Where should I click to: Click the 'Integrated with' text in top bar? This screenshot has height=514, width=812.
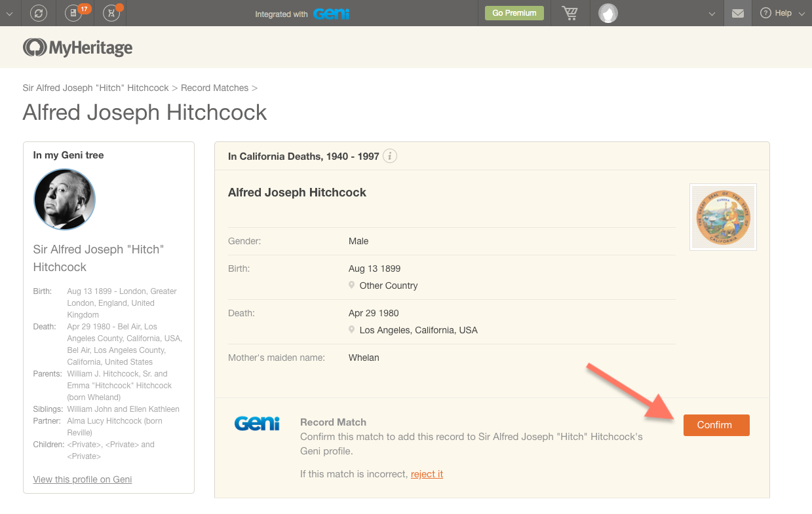pos(282,14)
